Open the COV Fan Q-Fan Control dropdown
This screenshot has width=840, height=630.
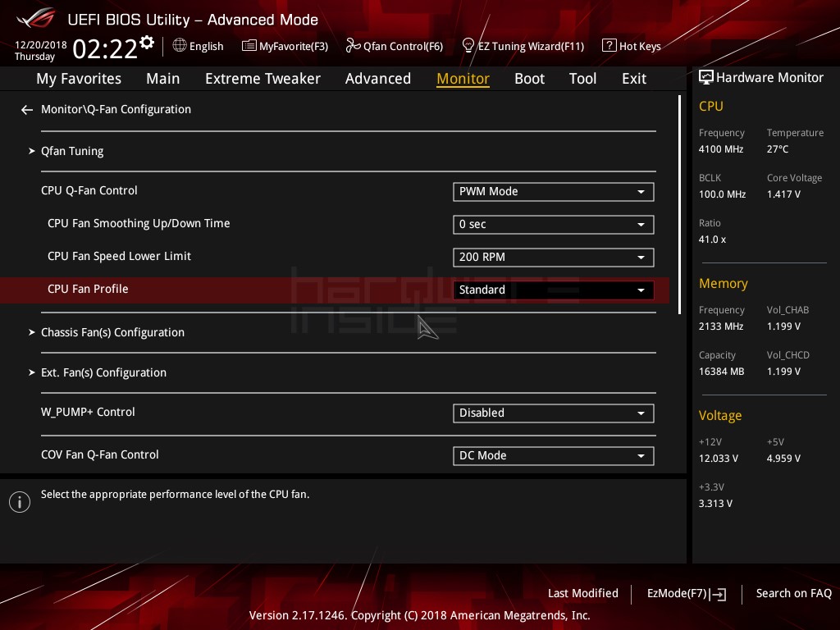coord(554,456)
